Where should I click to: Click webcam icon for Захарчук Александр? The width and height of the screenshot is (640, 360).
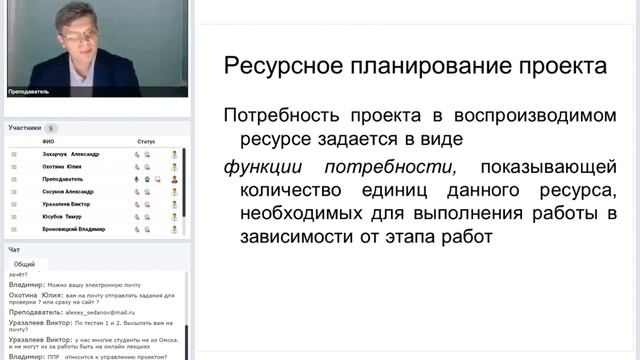click(147, 154)
